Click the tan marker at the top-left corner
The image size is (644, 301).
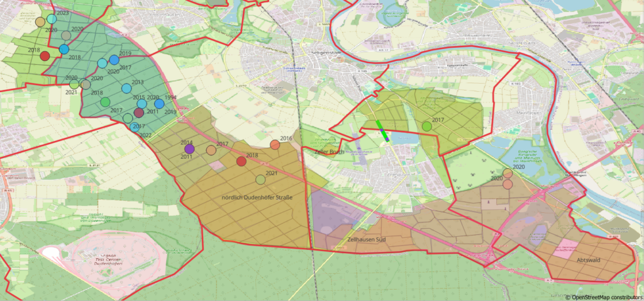pyautogui.click(x=40, y=22)
